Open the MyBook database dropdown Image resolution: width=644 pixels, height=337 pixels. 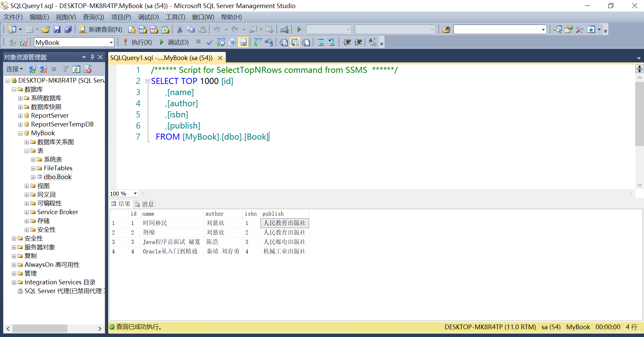[111, 43]
